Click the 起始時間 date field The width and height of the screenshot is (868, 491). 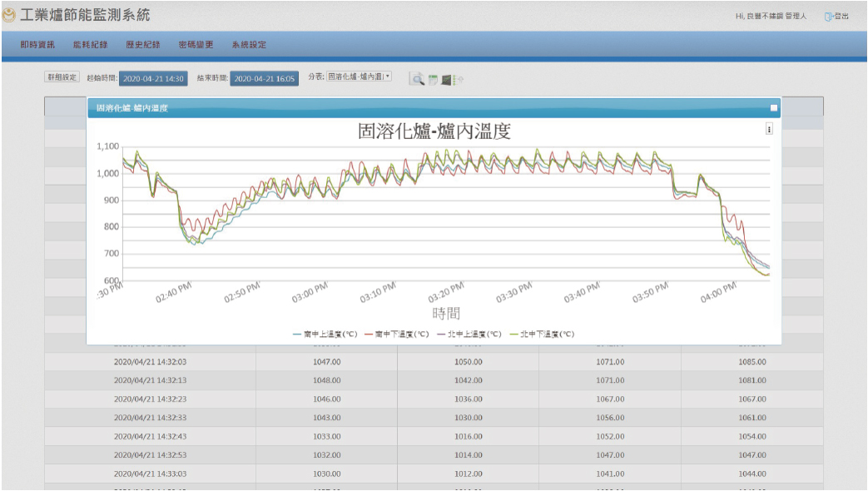[x=153, y=78]
